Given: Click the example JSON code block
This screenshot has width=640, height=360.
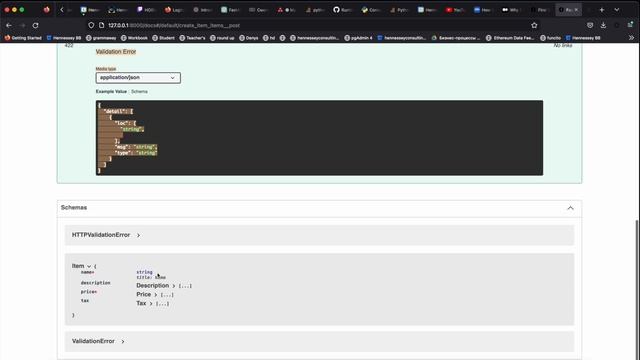Looking at the screenshot, I should tap(319, 138).
